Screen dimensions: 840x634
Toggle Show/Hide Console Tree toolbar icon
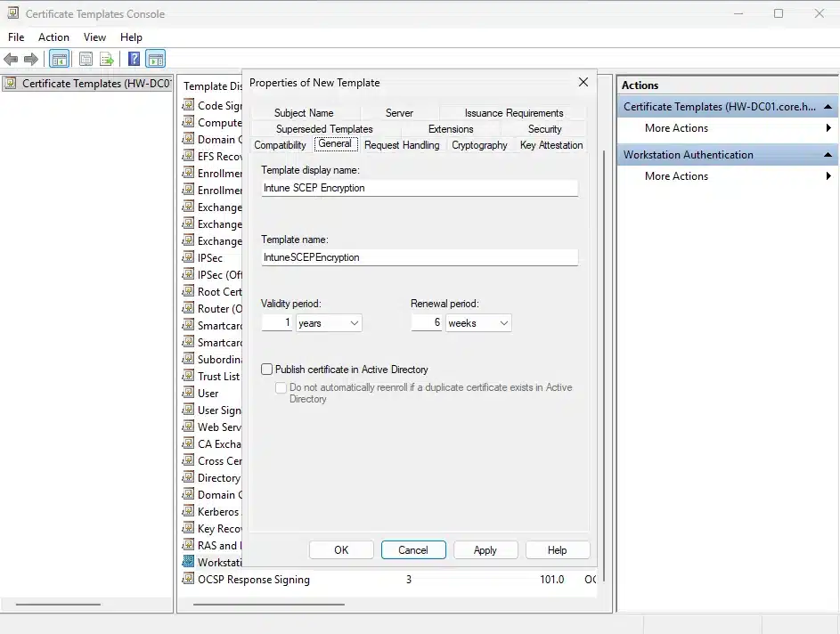(60, 60)
